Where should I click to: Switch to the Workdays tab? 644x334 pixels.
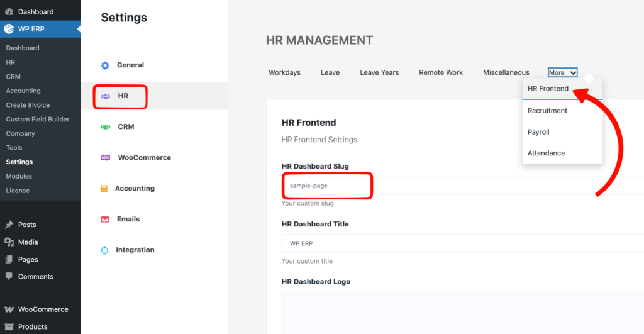point(284,73)
